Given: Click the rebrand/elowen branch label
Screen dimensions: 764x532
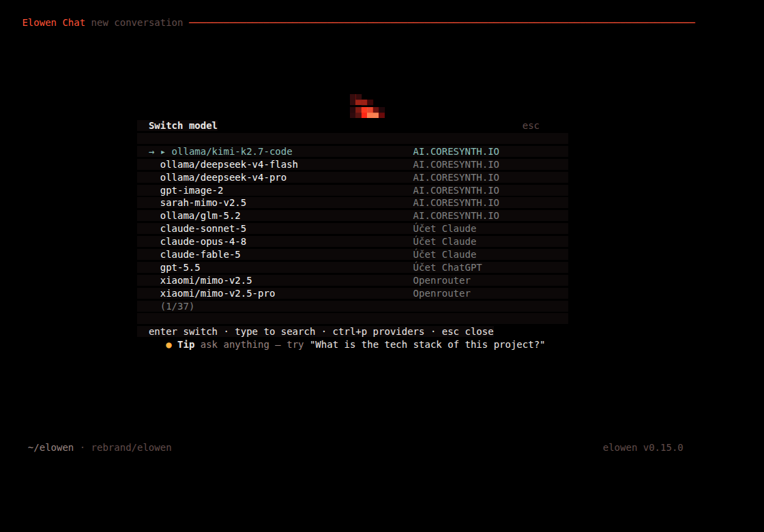Looking at the screenshot, I should tap(131, 447).
